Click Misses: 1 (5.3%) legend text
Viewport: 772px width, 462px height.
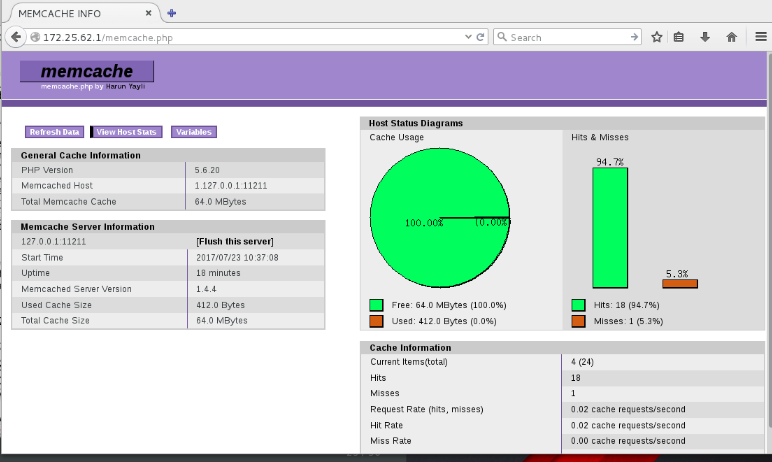[x=628, y=321]
